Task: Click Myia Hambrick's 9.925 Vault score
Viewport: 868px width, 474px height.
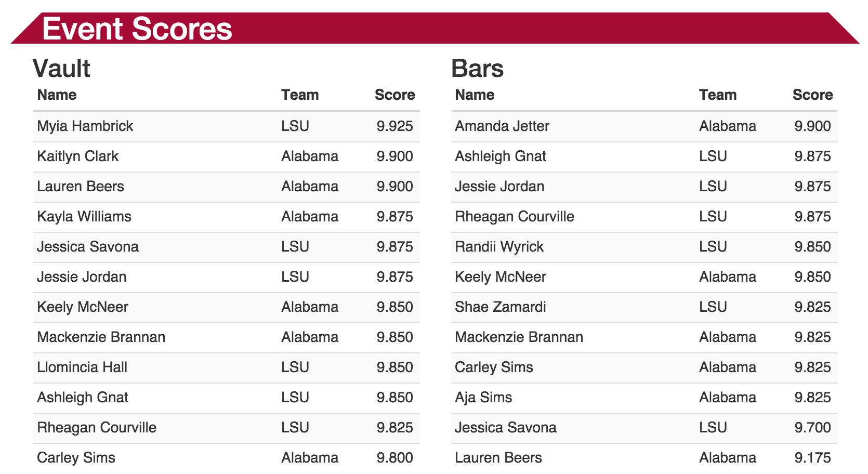Action: (x=394, y=126)
